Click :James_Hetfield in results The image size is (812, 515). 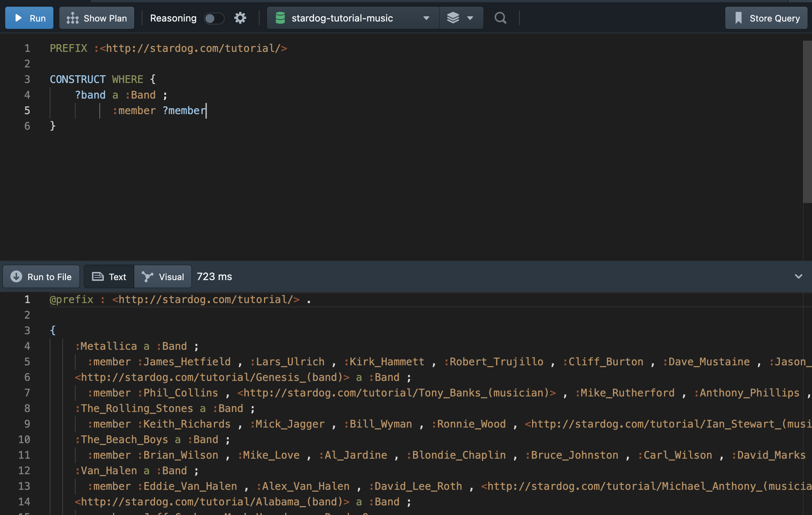184,362
